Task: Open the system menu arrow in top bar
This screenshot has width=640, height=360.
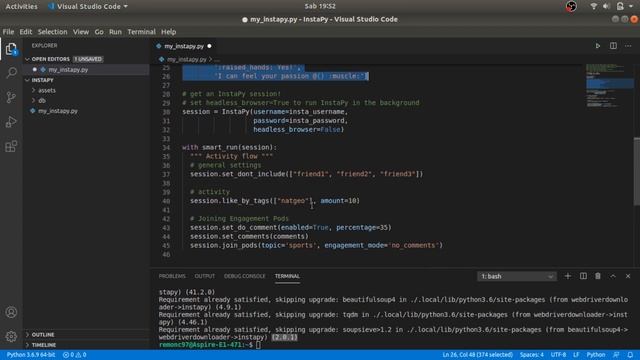Action: pos(631,6)
